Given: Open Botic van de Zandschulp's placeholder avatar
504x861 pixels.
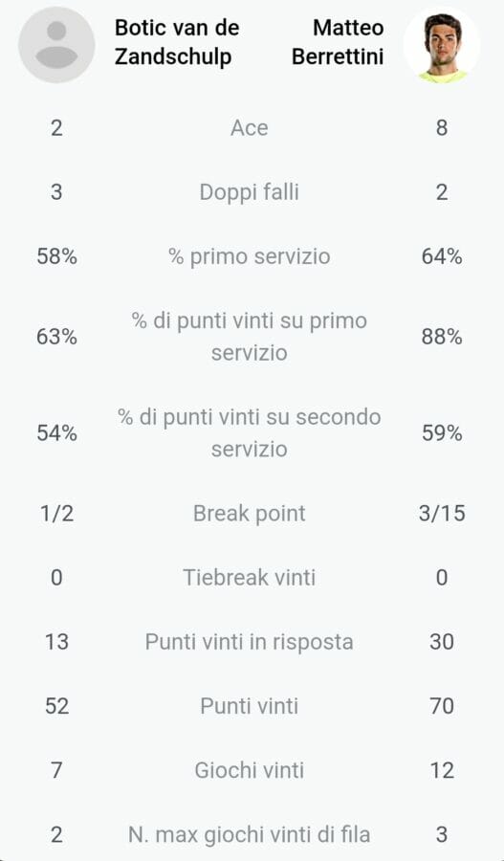Looking at the screenshot, I should tap(56, 45).
